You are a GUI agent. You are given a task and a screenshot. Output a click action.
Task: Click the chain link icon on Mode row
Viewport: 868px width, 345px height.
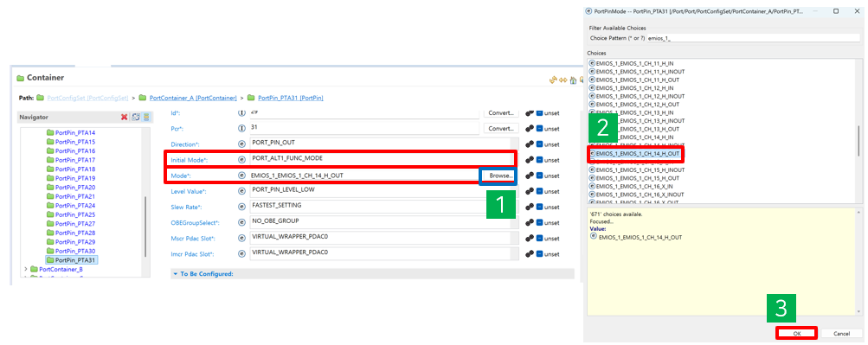[530, 176]
